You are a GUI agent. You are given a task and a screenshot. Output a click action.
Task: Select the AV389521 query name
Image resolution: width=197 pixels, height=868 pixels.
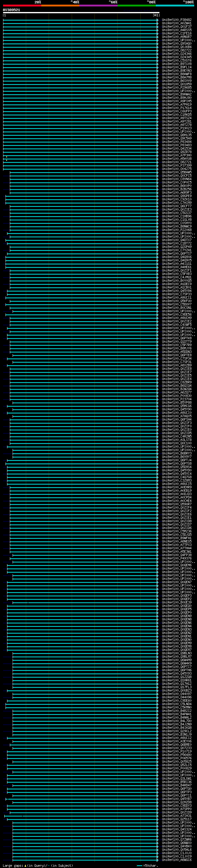pyautogui.click(x=11, y=10)
